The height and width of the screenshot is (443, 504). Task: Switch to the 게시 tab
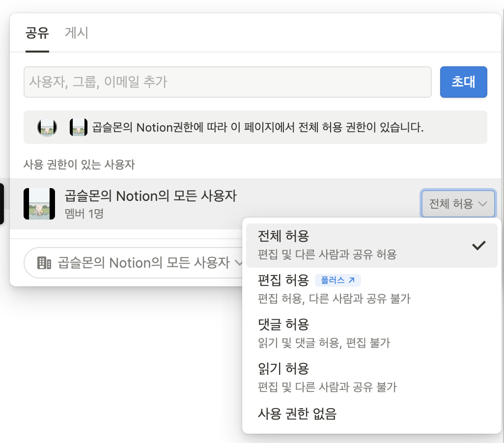pos(77,33)
